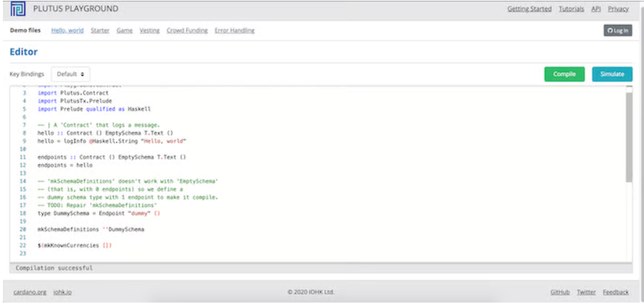The height and width of the screenshot is (304, 644).
Task: Open the Privacy link
Action: coord(618,9)
